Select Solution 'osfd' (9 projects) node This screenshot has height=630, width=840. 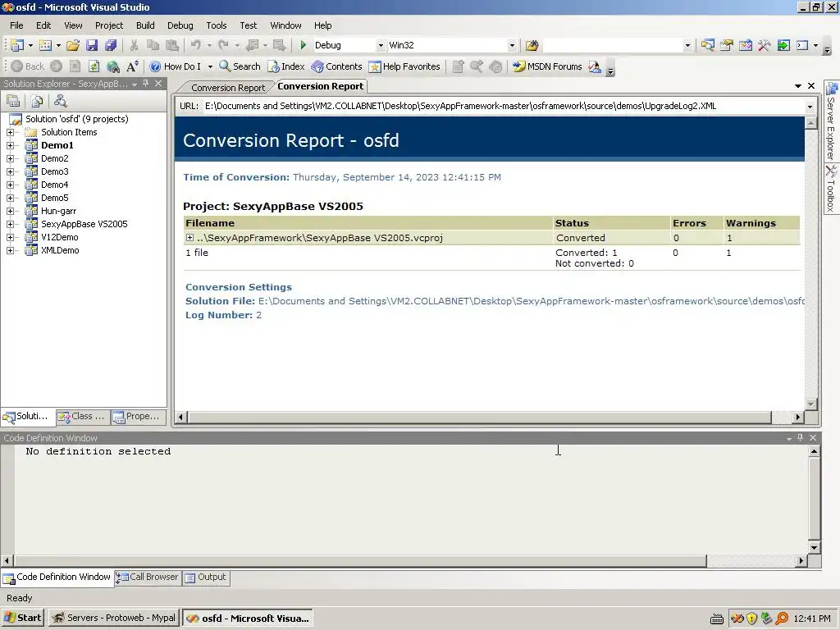point(76,119)
